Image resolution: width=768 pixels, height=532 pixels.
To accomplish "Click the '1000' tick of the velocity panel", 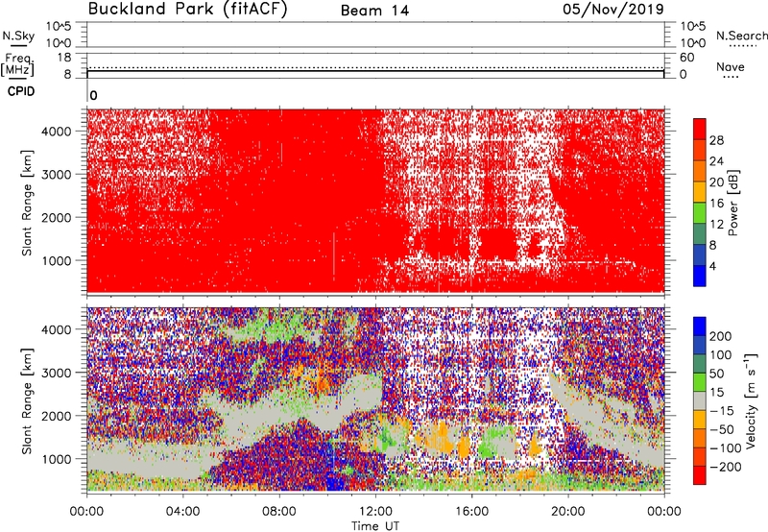I will click(57, 459).
